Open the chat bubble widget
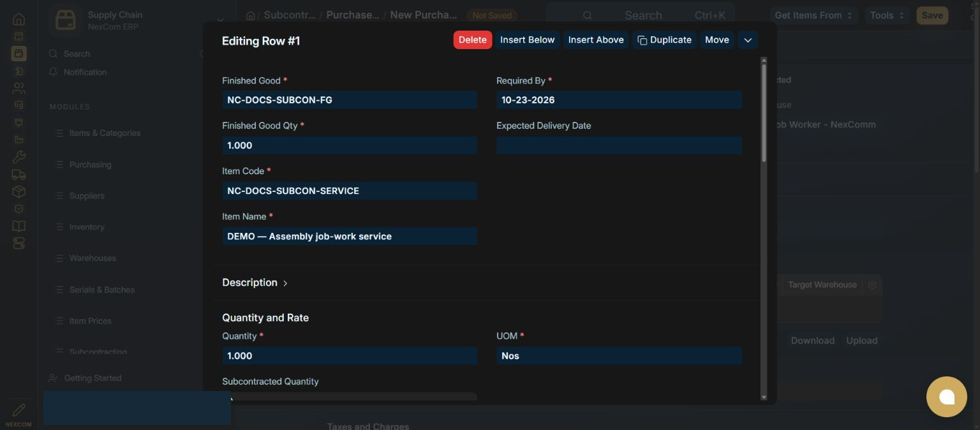980x430 pixels. pyautogui.click(x=946, y=397)
